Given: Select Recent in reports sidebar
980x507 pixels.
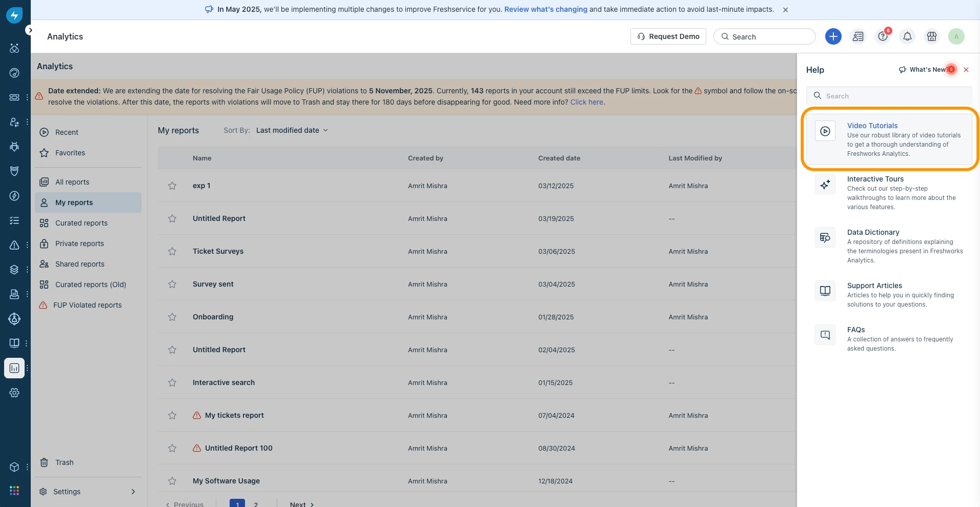Looking at the screenshot, I should click(x=88, y=132).
